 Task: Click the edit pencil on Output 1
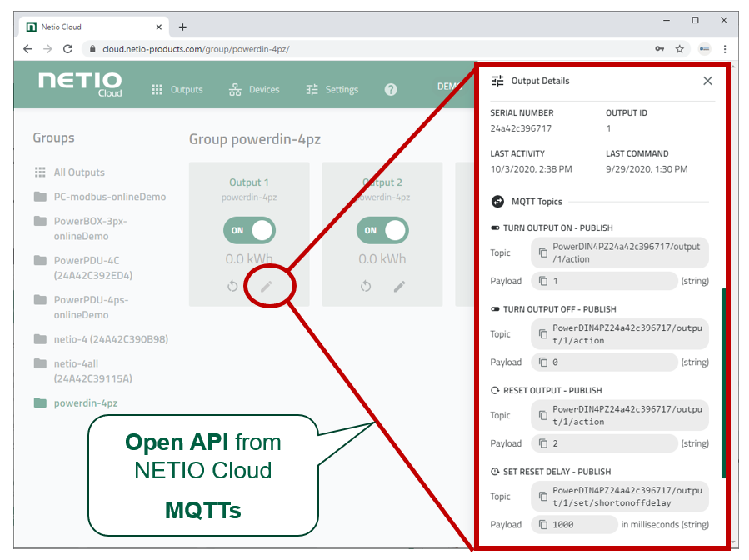click(x=266, y=286)
